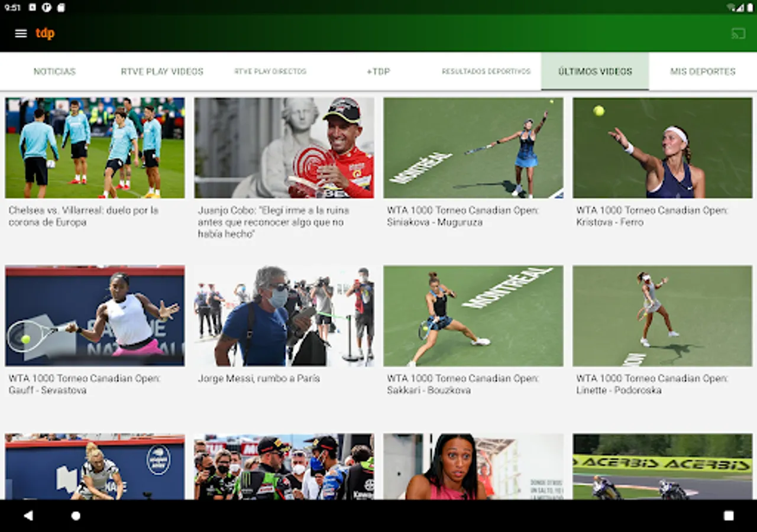757x532 pixels.
Task: Open the hamburger navigation menu
Action: (21, 34)
